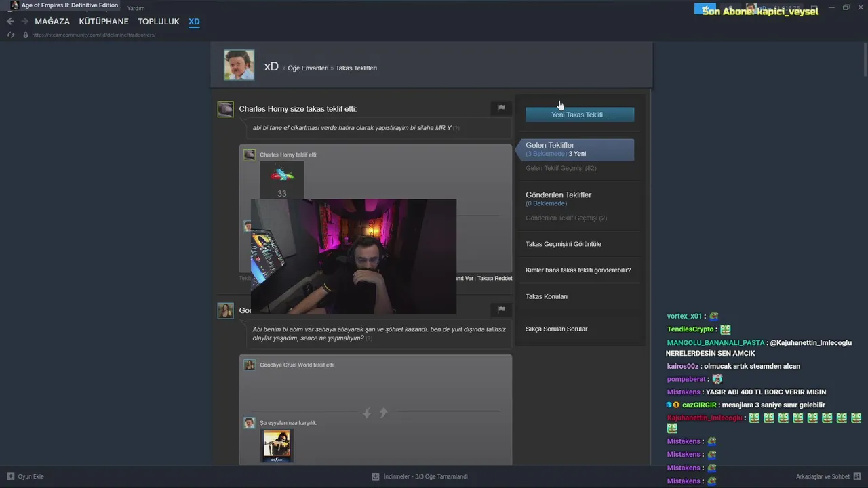This screenshot has width=868, height=488.
Task: Click the xD profile name link
Action: point(271,66)
